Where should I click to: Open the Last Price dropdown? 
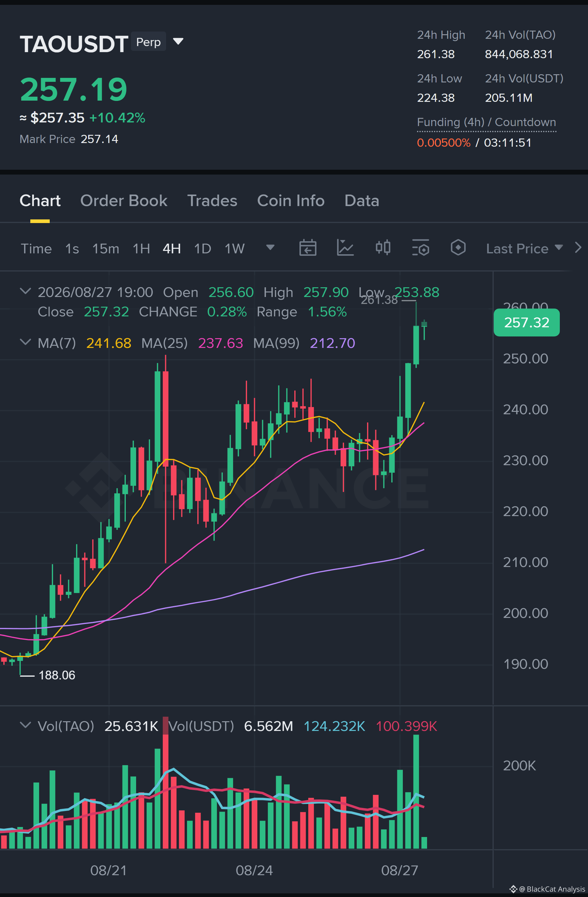(524, 249)
